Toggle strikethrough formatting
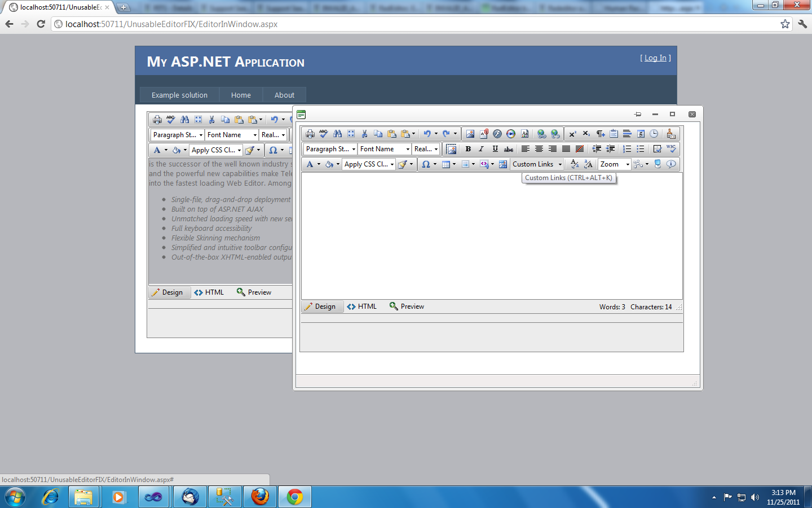812x508 pixels. tap(509, 149)
